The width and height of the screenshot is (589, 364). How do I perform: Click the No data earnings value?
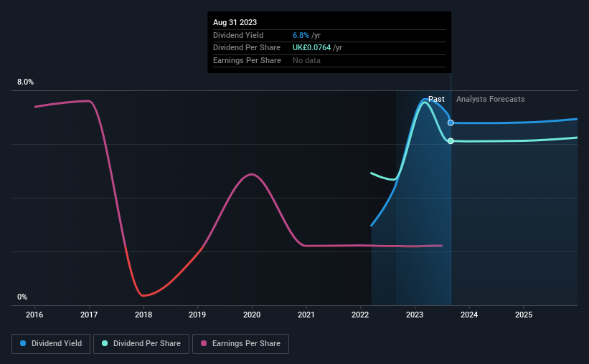306,60
